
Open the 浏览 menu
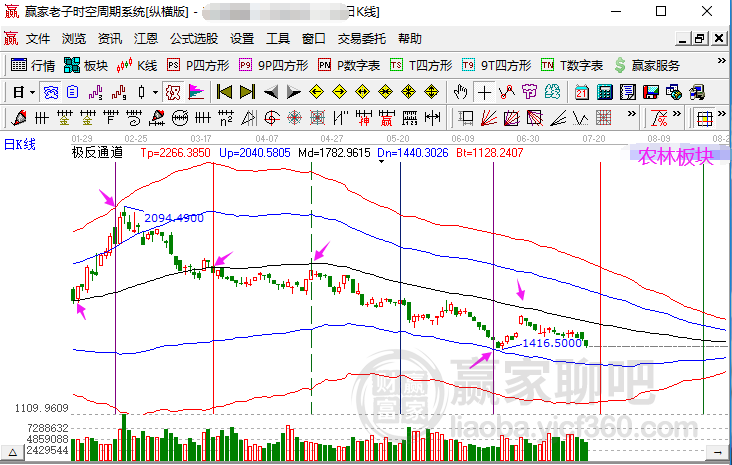[x=74, y=39]
